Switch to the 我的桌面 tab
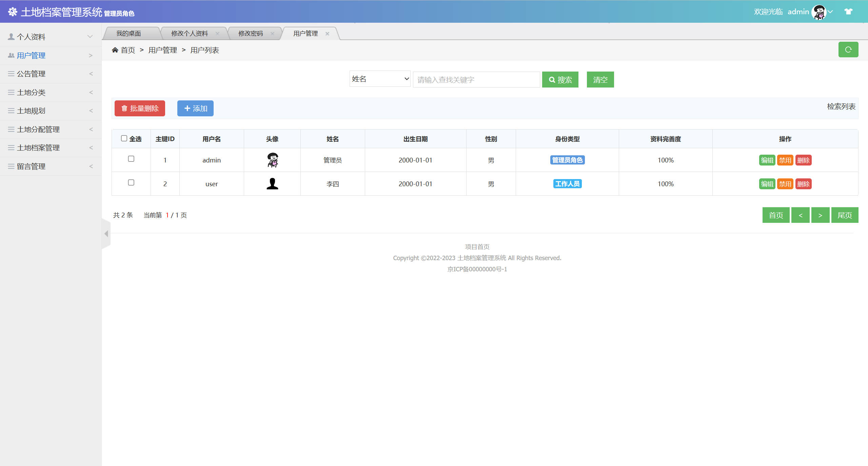This screenshot has height=466, width=868. click(x=129, y=33)
